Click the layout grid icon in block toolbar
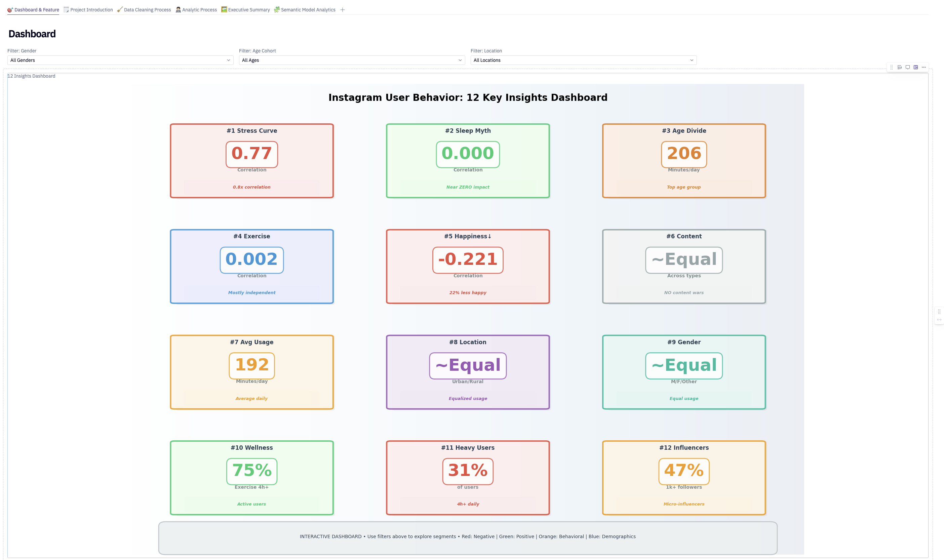 tap(916, 67)
